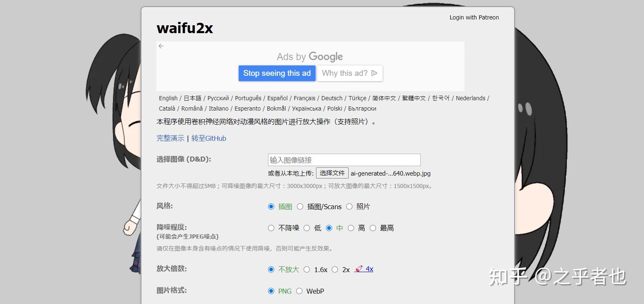644x304 pixels.
Task: Open the 完整演示 link
Action: click(x=170, y=138)
